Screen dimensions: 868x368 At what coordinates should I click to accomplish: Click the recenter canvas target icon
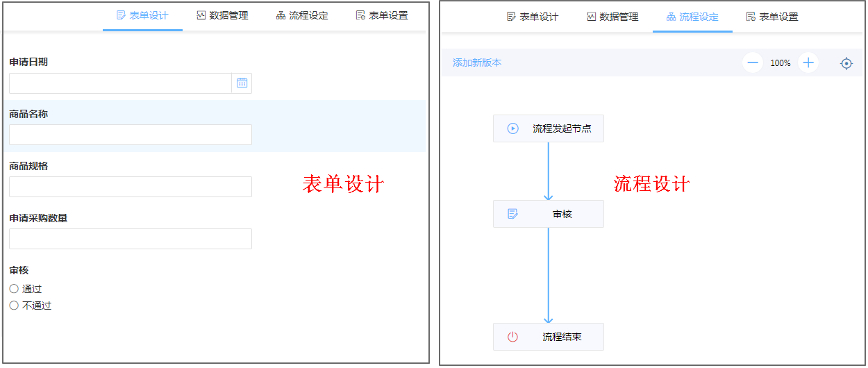click(x=846, y=63)
